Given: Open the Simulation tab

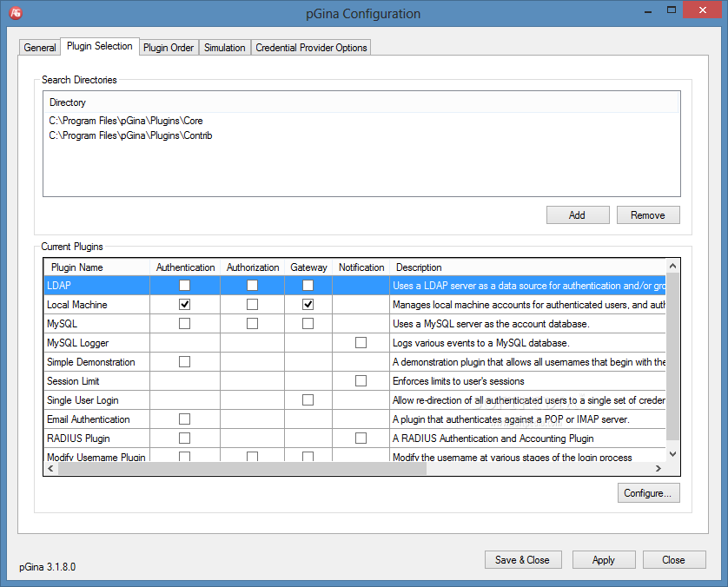Looking at the screenshot, I should 225,48.
